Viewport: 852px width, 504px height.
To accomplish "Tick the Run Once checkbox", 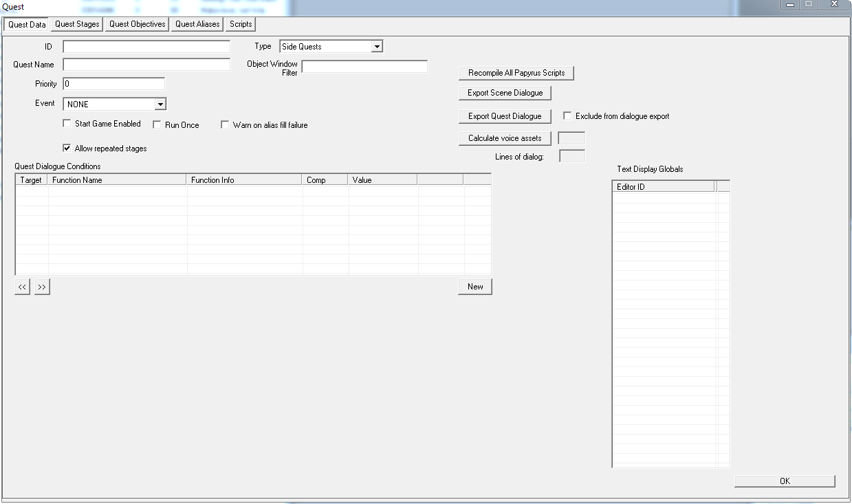I will pyautogui.click(x=157, y=125).
